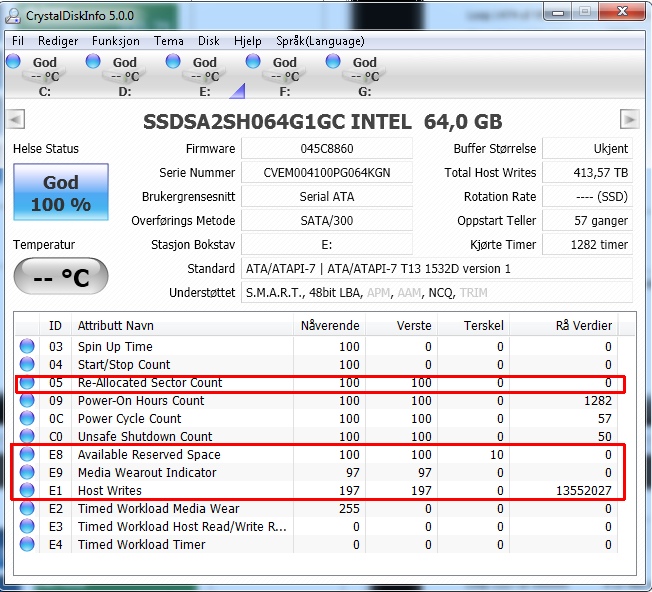
Task: Open the Hjelp menu
Action: click(x=247, y=41)
